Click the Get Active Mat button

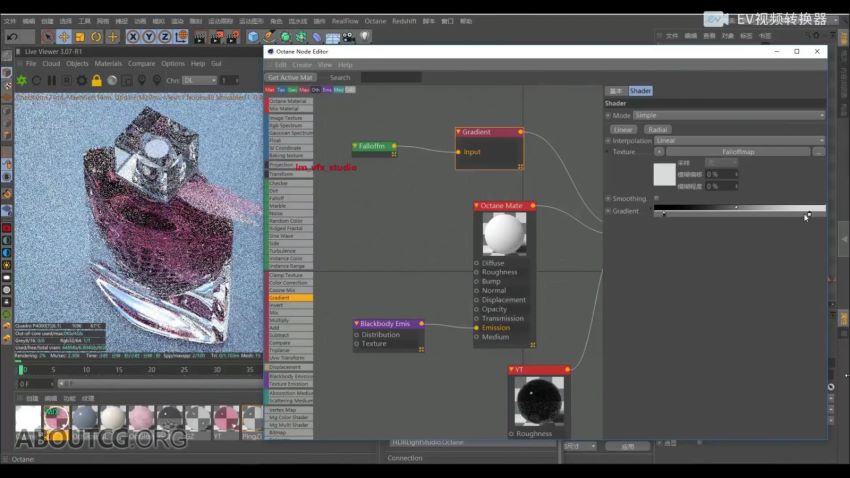tap(290, 77)
